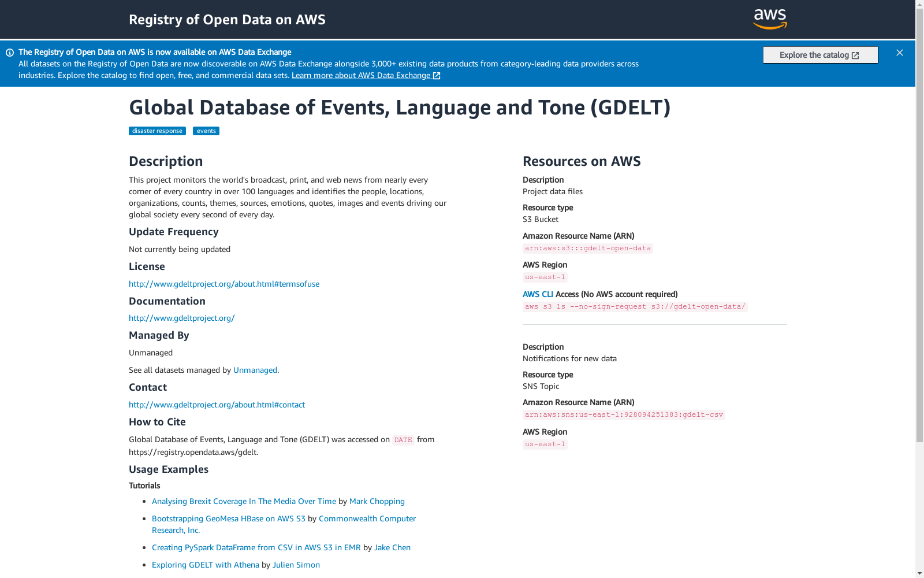
Task: Click the aws s3 ls CLI command text
Action: click(x=635, y=307)
